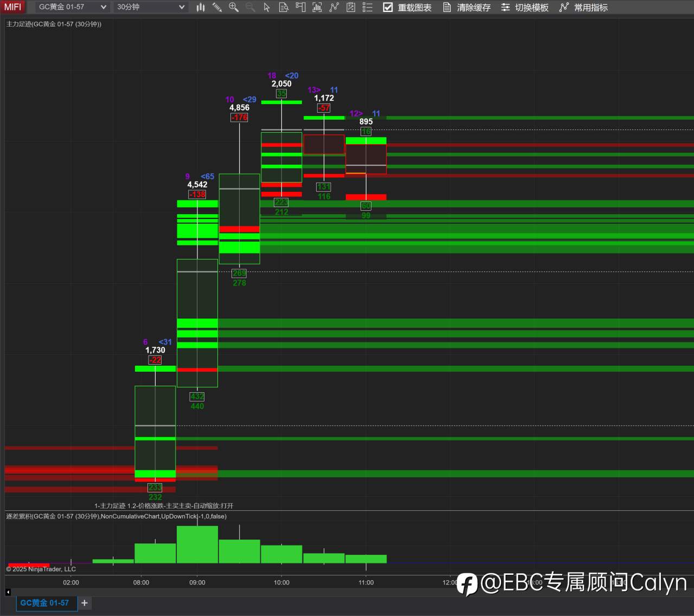Open the indicators line-graph icon

coord(334,7)
